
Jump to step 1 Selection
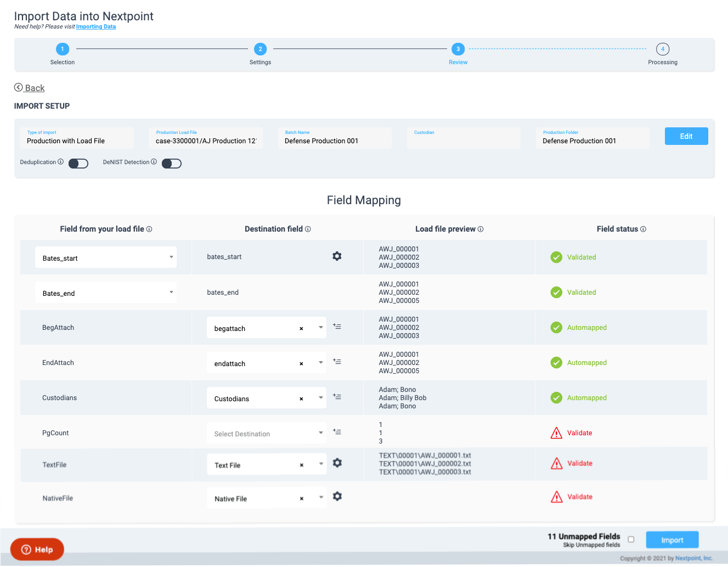pyautogui.click(x=63, y=49)
